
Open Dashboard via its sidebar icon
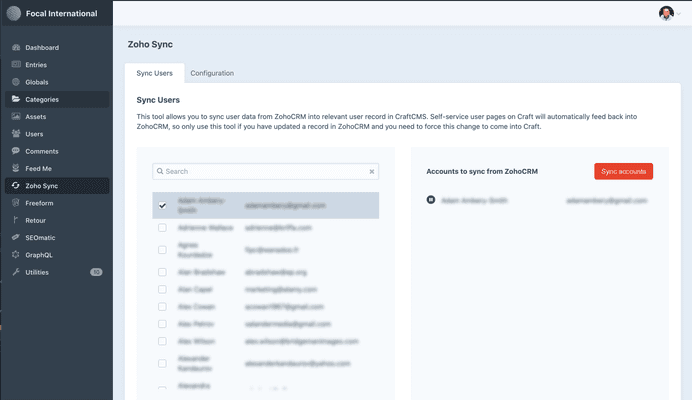tap(16, 47)
